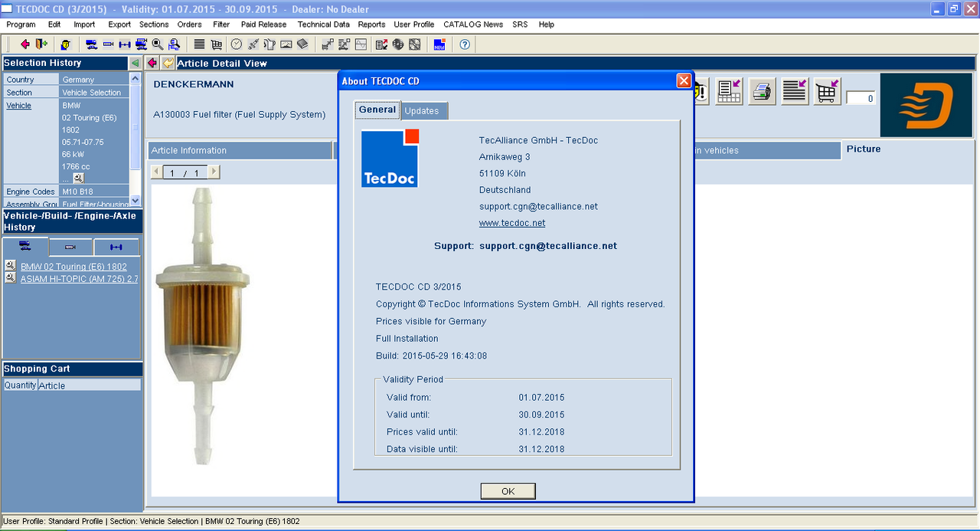Click the vehicle details magnifier icon under 1766 cc
The image size is (980, 531).
[79, 178]
